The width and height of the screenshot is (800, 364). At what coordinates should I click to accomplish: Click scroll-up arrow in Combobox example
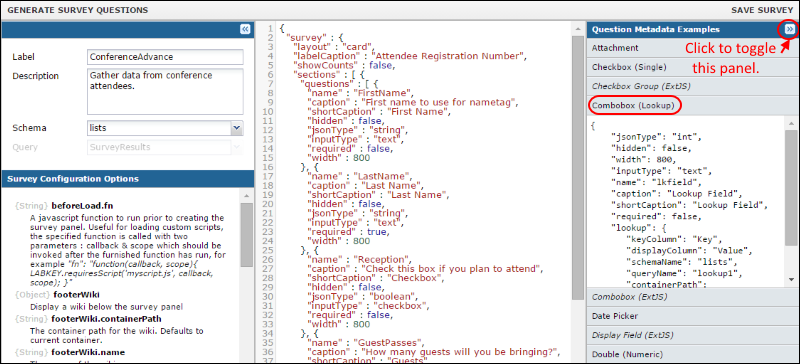pos(791,124)
